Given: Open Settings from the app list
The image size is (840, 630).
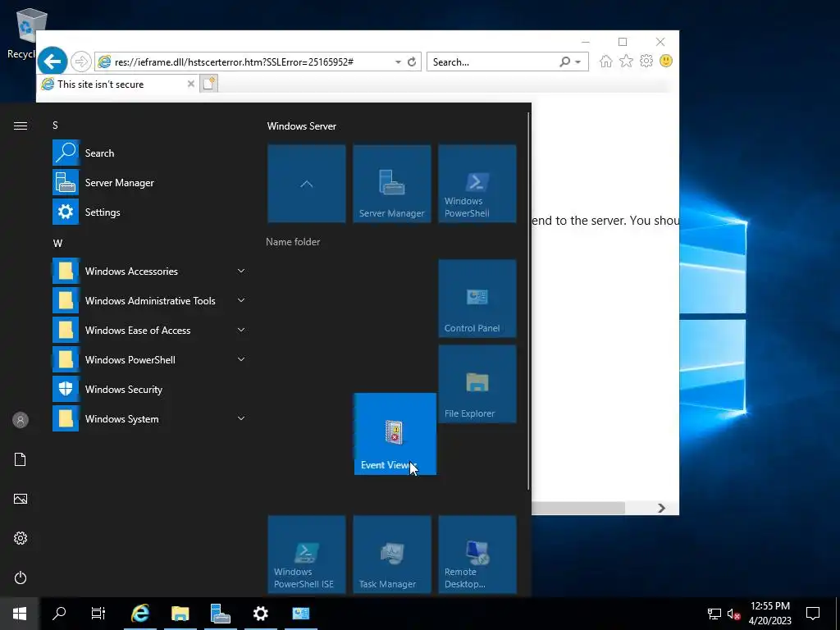Looking at the screenshot, I should coord(150,212).
